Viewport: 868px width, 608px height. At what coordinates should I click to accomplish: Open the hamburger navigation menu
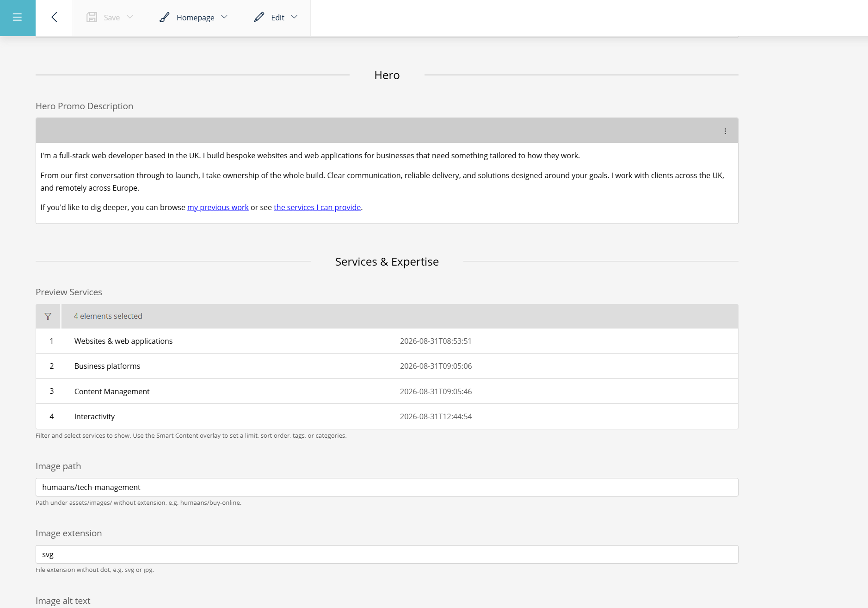18,18
